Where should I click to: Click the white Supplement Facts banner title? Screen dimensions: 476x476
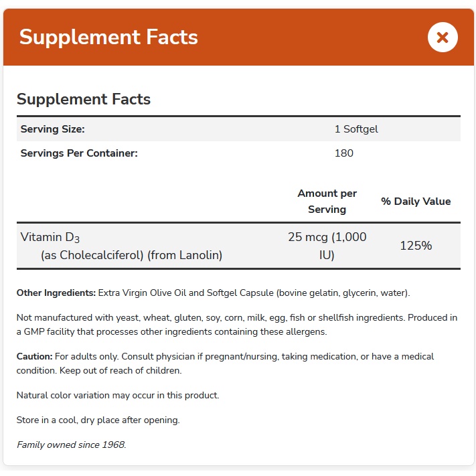click(x=108, y=37)
